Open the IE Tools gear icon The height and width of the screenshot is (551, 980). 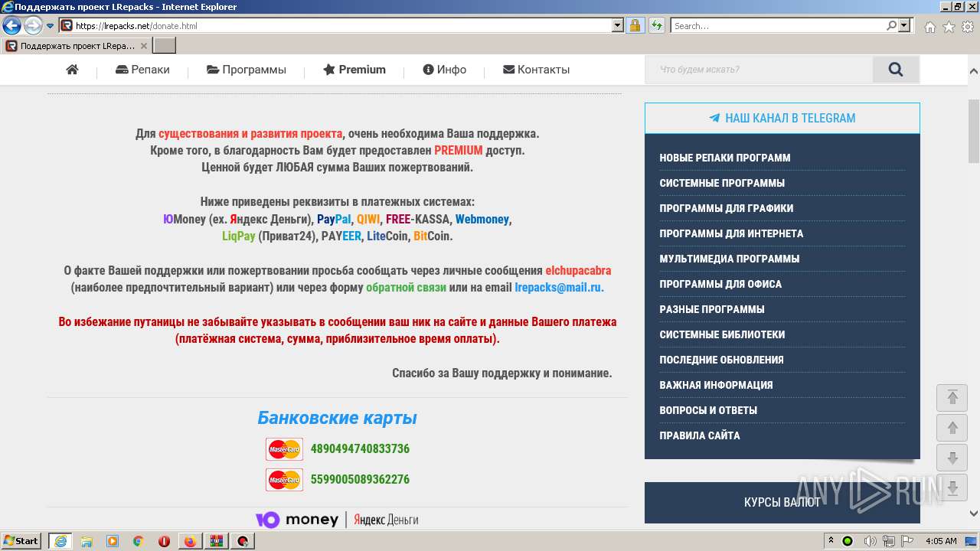click(968, 27)
